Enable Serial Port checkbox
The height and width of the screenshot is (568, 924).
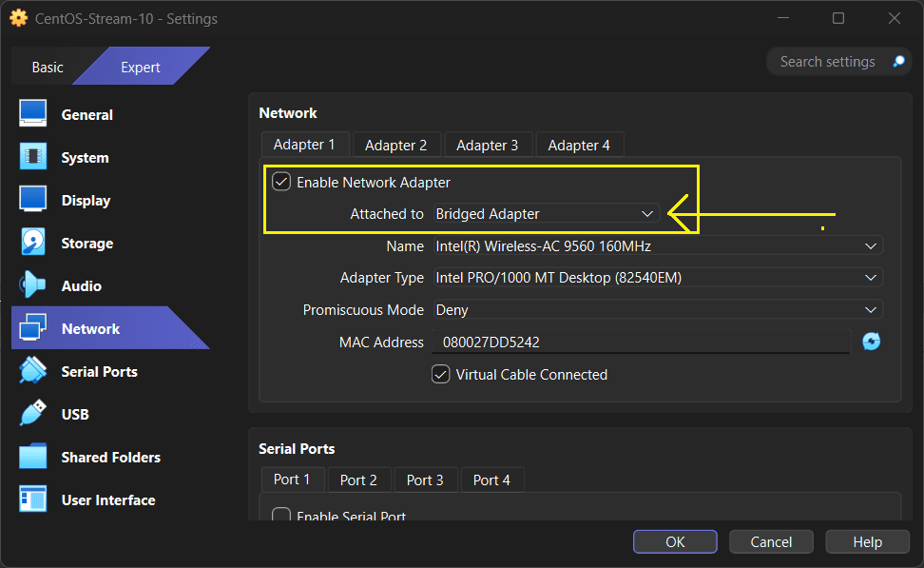click(281, 516)
